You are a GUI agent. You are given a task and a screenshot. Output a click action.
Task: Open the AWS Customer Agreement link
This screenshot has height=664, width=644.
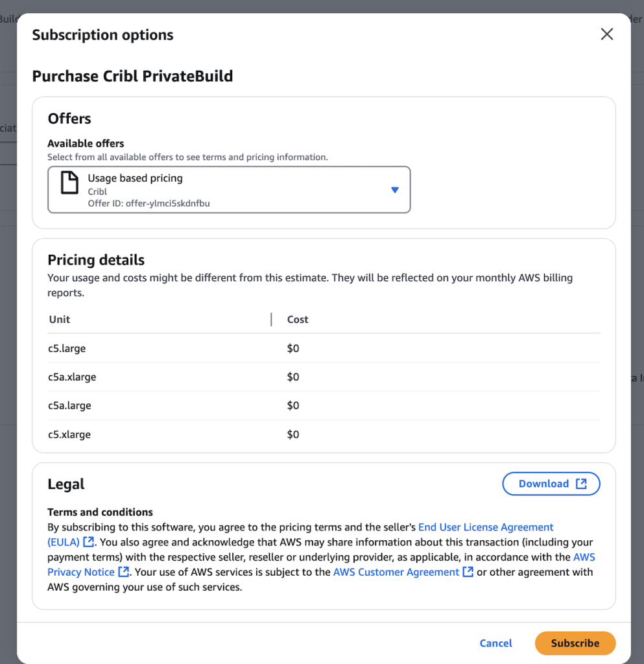tap(397, 572)
